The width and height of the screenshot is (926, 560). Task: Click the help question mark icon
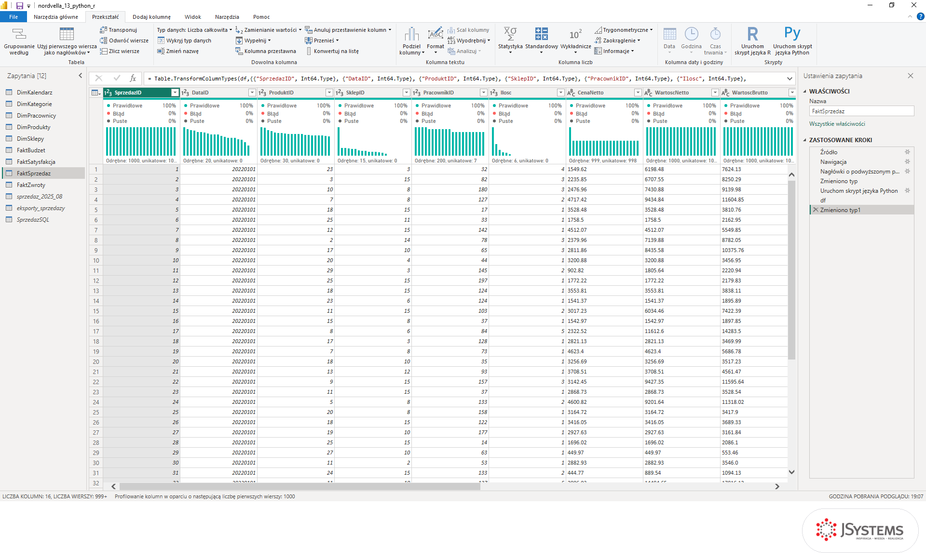pyautogui.click(x=920, y=17)
